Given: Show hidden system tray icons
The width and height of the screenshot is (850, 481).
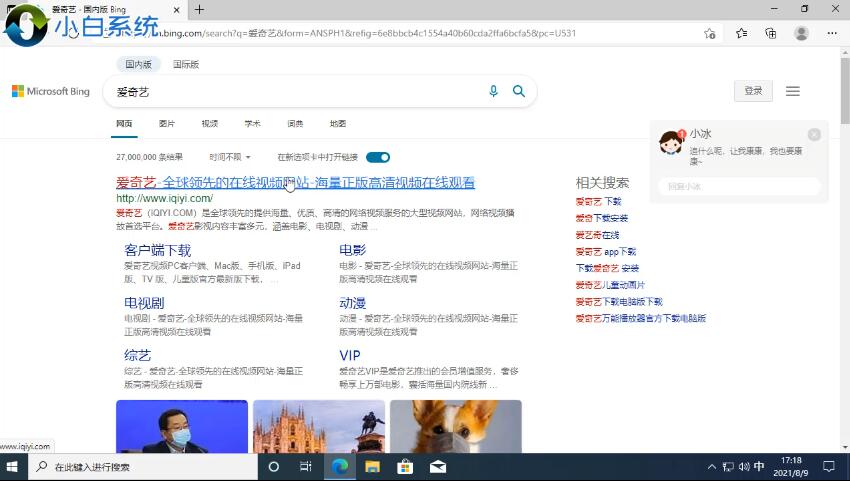Looking at the screenshot, I should coord(712,467).
